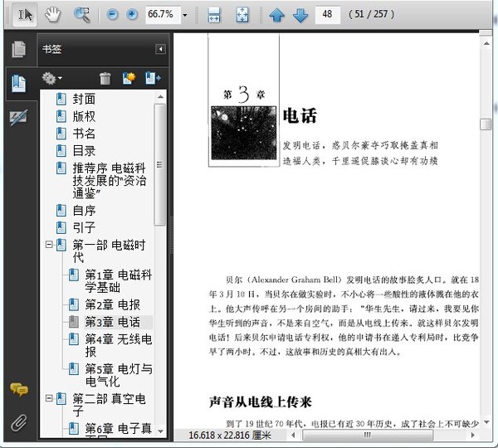
Task: Click the page number input field
Action: (x=328, y=15)
